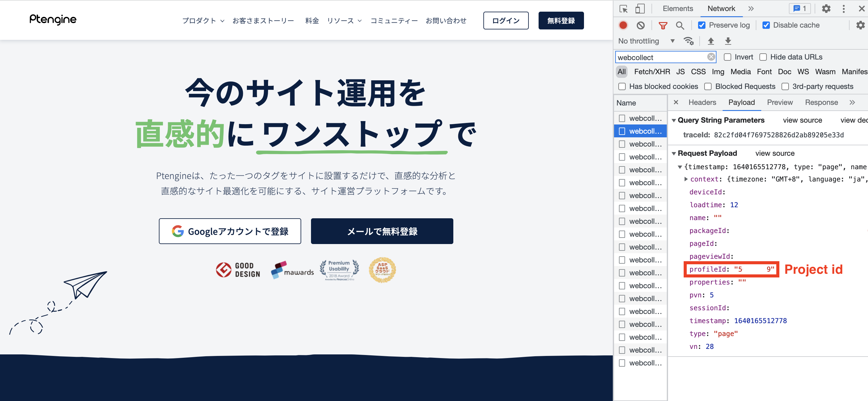Open DevTools three-dot customize menu
The width and height of the screenshot is (868, 401).
pos(843,9)
